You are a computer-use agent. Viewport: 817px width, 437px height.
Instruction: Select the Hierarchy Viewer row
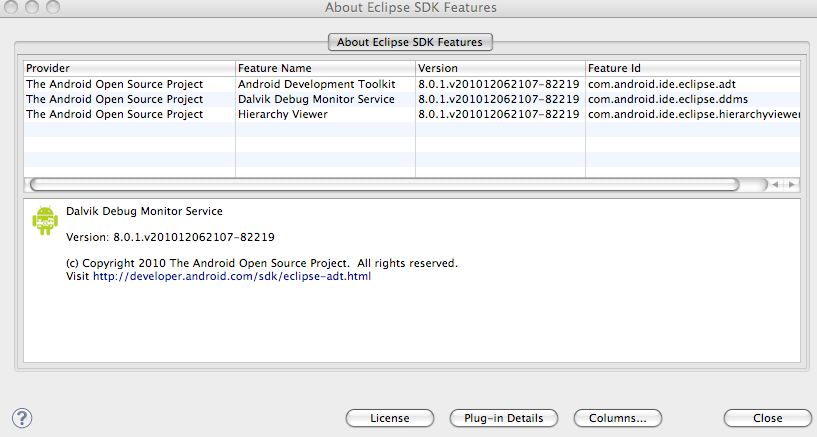click(x=412, y=115)
